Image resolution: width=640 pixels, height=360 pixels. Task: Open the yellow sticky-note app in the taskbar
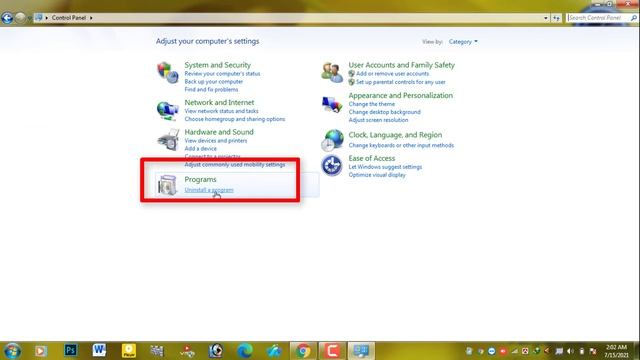click(129, 351)
